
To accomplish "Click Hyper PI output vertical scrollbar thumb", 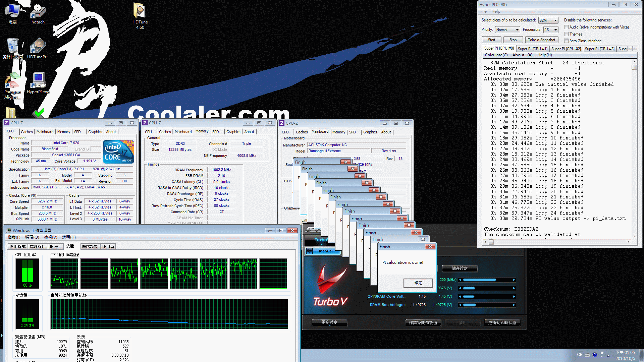I will (634, 67).
